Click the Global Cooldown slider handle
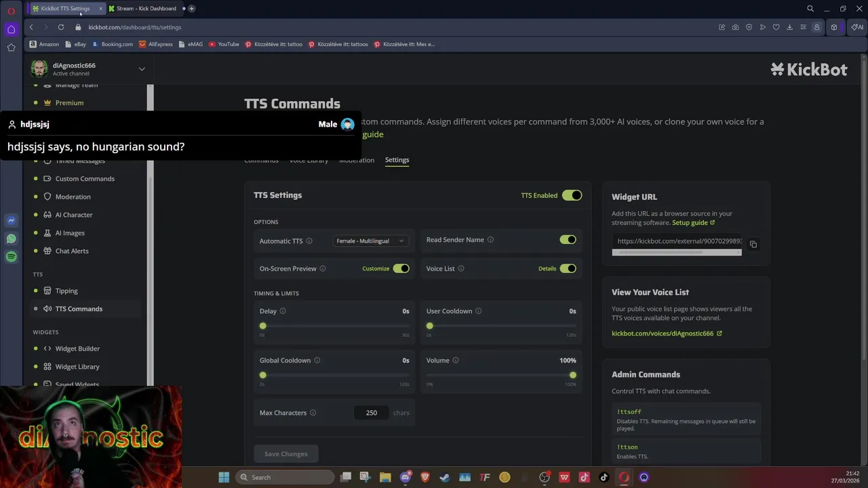 [x=263, y=375]
